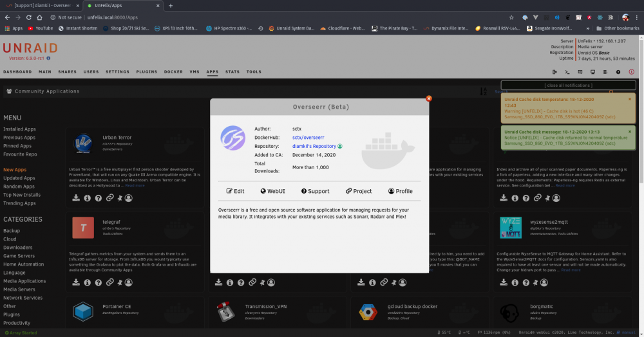Image resolution: width=644 pixels, height=337 pixels.
Task: Open the terminal icon in Unraid header
Action: (x=567, y=72)
